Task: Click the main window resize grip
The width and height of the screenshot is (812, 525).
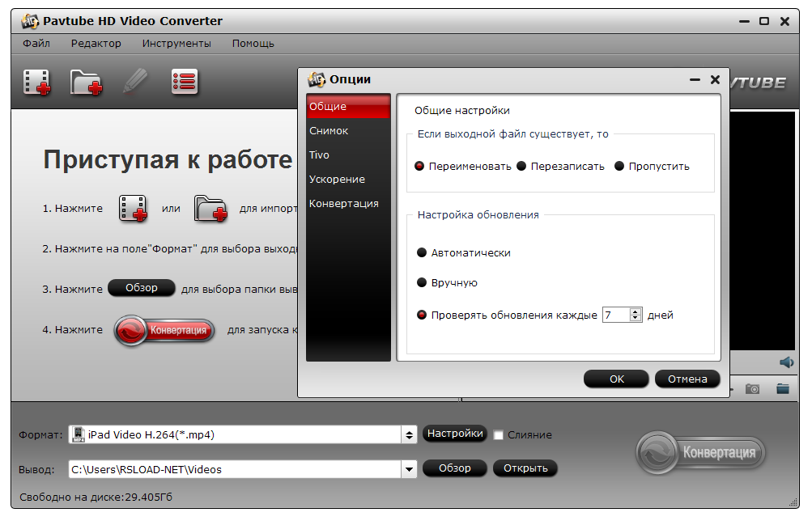Action: coord(793,502)
